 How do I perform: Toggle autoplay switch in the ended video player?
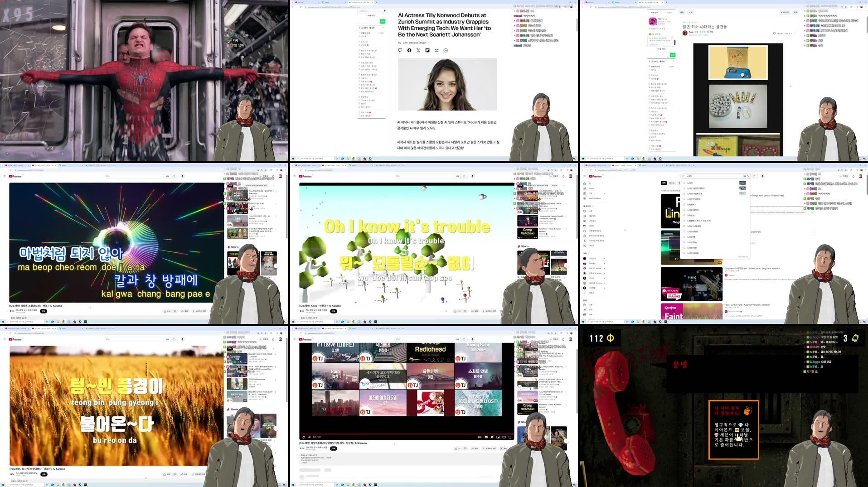coord(480,437)
